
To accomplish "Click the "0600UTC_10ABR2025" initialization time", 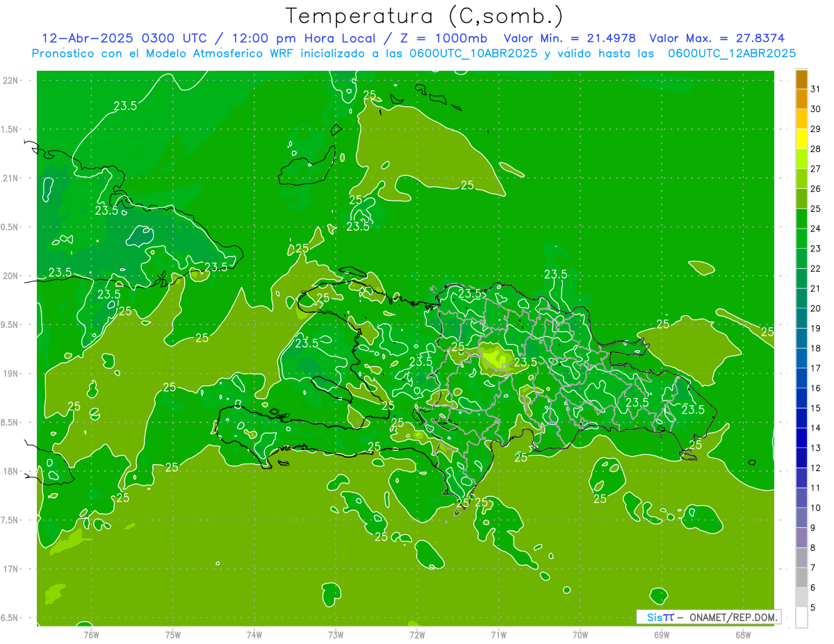I will tap(475, 53).
